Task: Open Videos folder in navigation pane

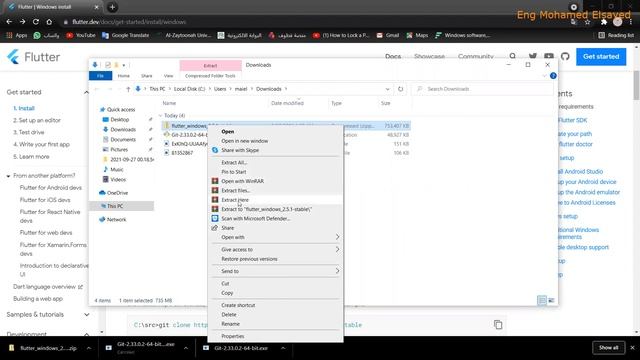Action: tap(118, 180)
